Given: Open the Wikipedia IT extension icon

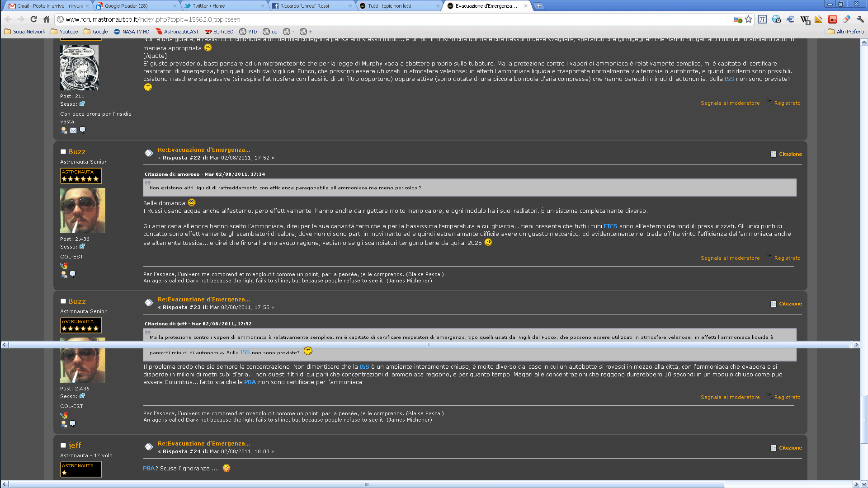Looking at the screenshot, I should 805,19.
